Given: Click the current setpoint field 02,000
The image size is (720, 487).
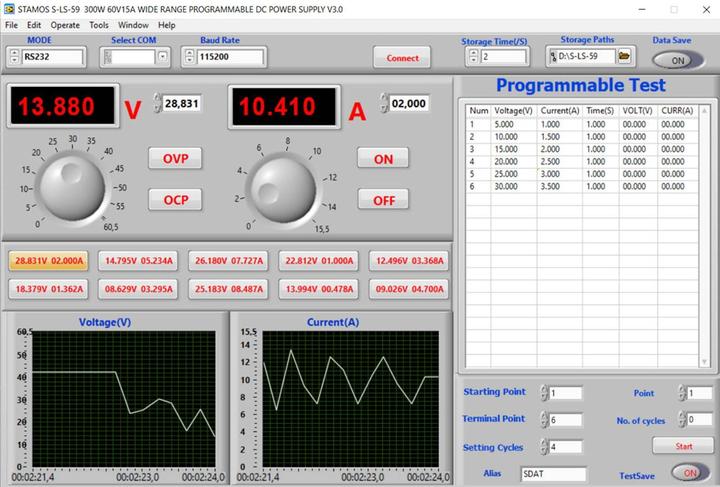Looking at the screenshot, I should 409,103.
